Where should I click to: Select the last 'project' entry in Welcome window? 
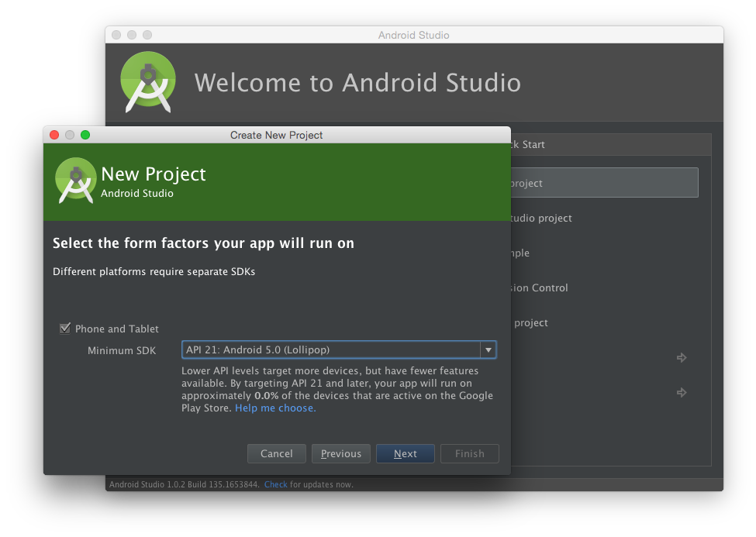point(531,322)
